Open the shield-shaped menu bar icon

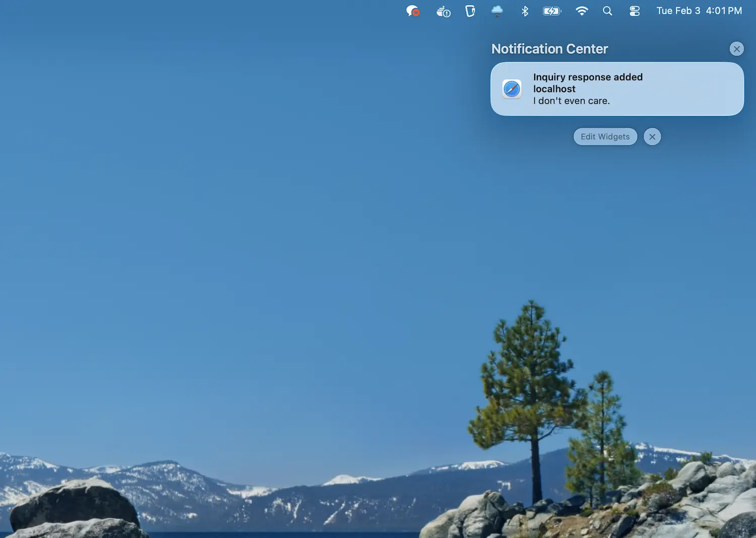[x=470, y=11]
